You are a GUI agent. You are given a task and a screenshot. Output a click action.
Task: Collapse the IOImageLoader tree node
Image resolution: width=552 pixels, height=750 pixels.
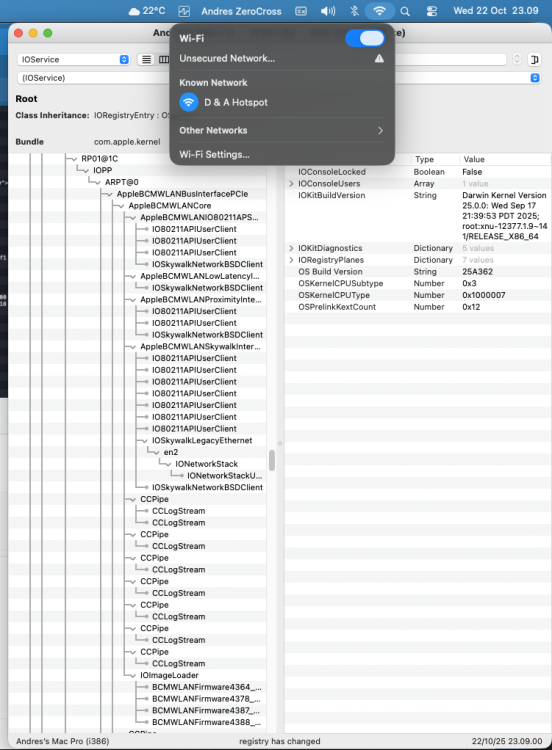[x=133, y=675]
